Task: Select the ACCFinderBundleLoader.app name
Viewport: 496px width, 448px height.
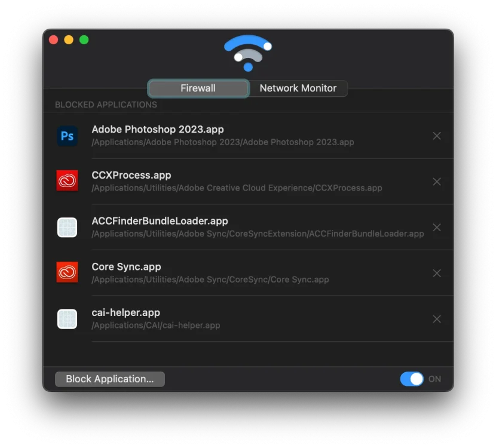Action: tap(160, 220)
